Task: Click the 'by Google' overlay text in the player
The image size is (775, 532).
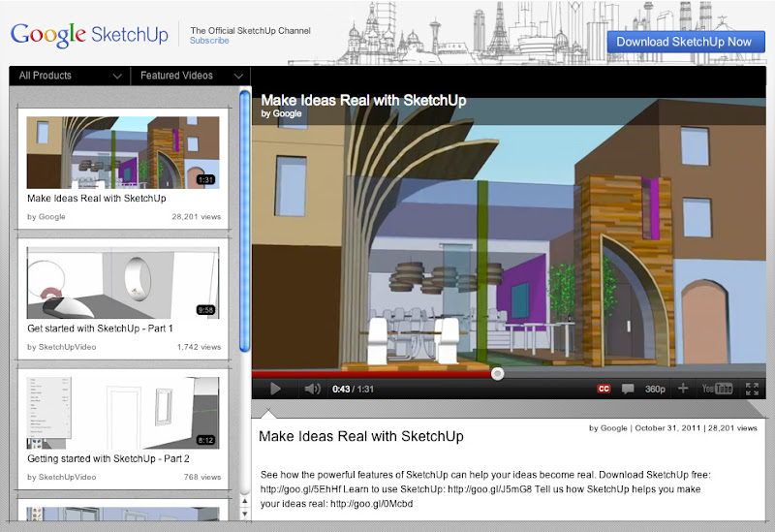Action: (x=281, y=113)
